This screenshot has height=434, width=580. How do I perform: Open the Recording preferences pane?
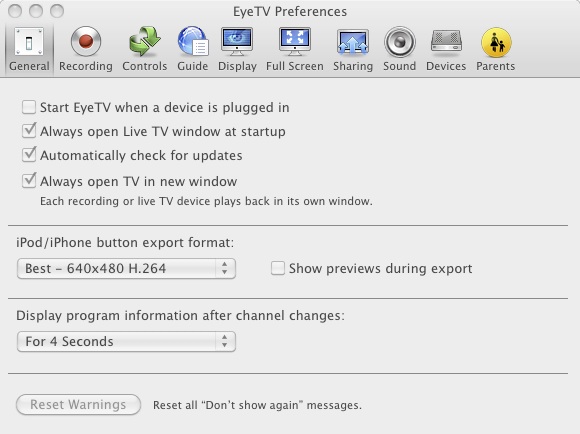tap(86, 50)
